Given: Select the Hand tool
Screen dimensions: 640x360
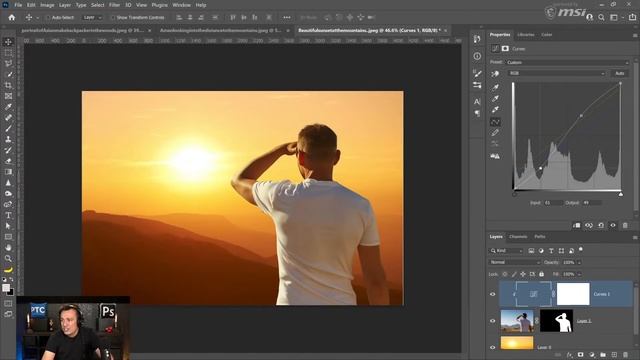Looking at the screenshot, I should click(8, 248).
